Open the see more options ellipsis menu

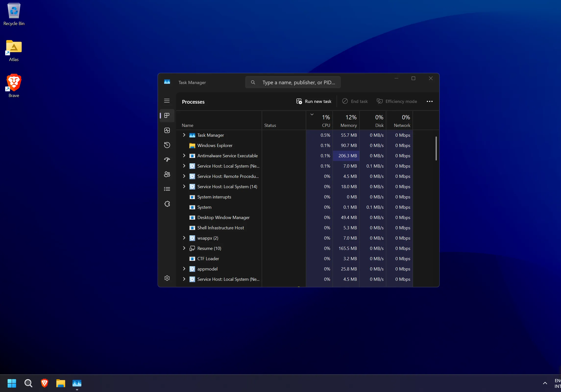click(429, 101)
